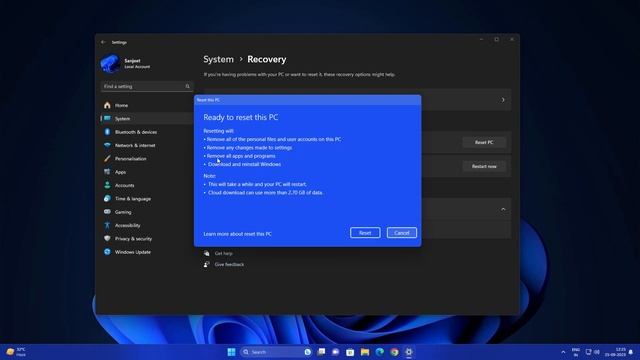Viewport: 640px width, 360px height.
Task: Open the Get help link
Action: click(x=224, y=253)
